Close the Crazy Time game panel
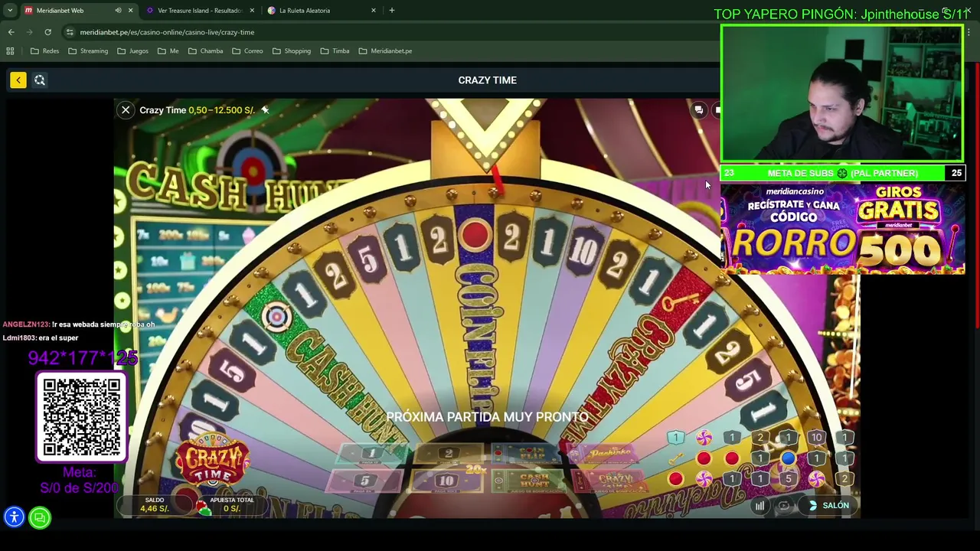The image size is (980, 551). [x=126, y=110]
